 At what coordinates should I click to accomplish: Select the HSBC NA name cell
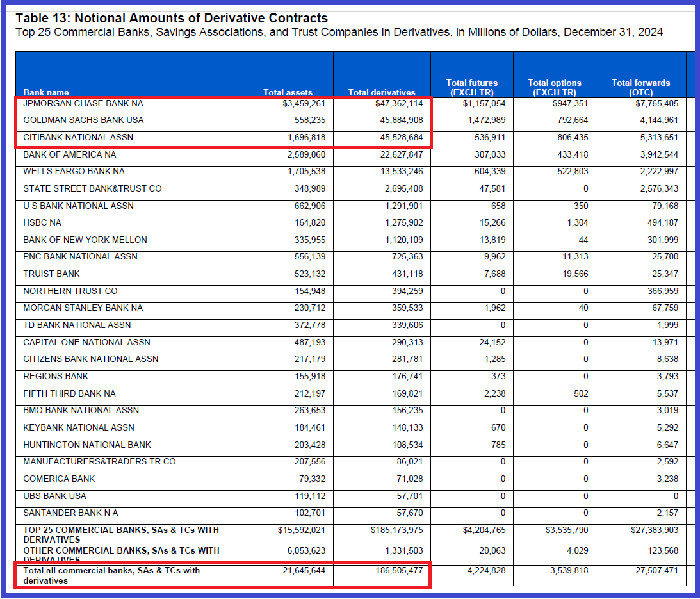[x=42, y=222]
